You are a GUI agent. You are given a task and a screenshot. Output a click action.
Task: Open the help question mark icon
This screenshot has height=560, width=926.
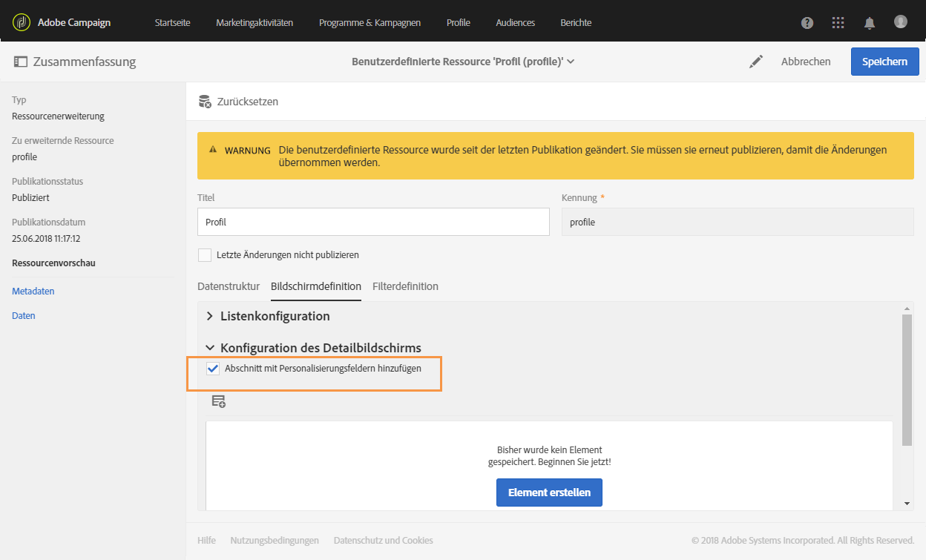[x=807, y=23]
